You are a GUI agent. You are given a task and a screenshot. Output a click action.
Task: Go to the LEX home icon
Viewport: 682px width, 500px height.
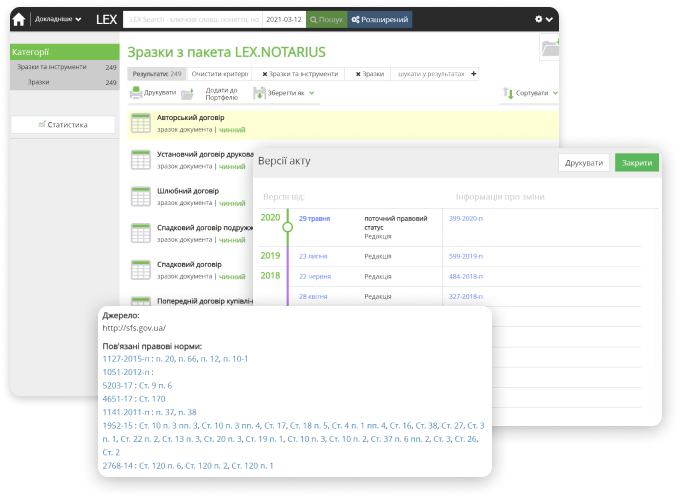pyautogui.click(x=19, y=20)
